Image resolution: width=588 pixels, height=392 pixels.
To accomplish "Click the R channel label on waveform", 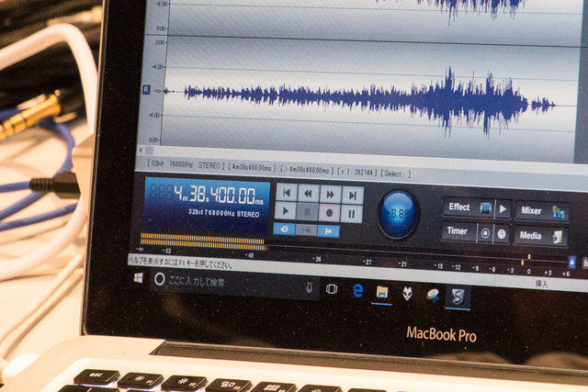I will coord(145,90).
